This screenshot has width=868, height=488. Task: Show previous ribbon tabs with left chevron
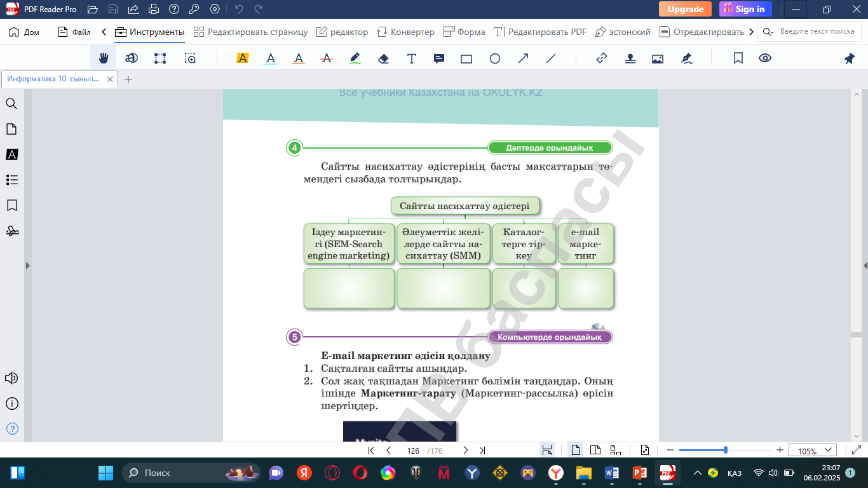(x=104, y=32)
